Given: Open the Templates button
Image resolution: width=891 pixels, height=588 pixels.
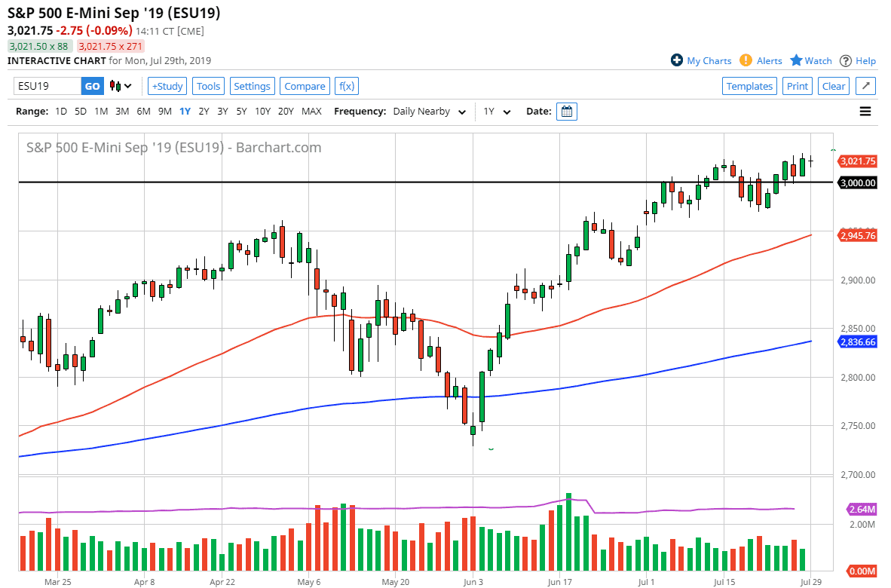Looking at the screenshot, I should click(749, 86).
